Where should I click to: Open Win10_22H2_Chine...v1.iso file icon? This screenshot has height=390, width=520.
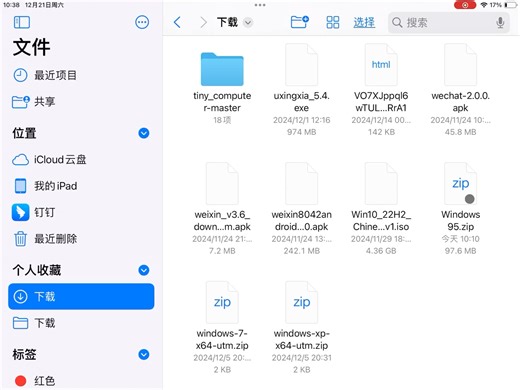point(381,183)
